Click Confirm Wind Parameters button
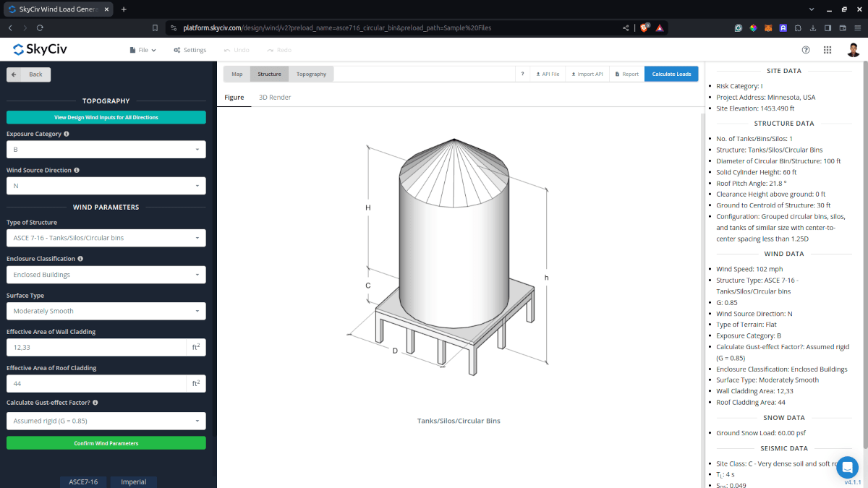The image size is (868, 488). point(106,443)
